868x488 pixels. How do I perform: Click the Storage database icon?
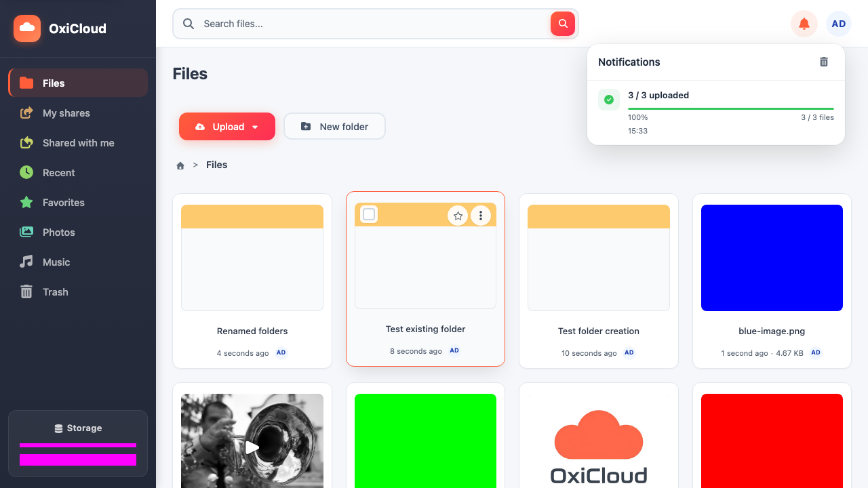coord(59,428)
